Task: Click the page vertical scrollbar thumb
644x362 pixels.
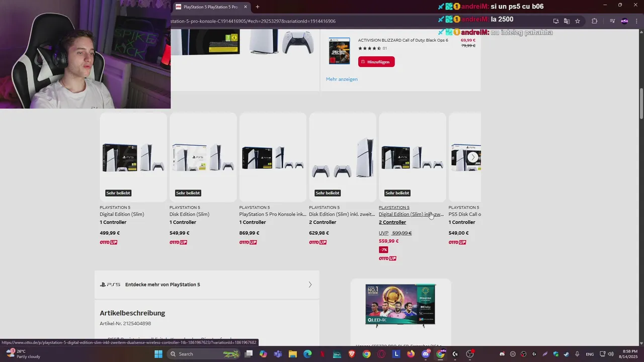Action: pyautogui.click(x=641, y=104)
